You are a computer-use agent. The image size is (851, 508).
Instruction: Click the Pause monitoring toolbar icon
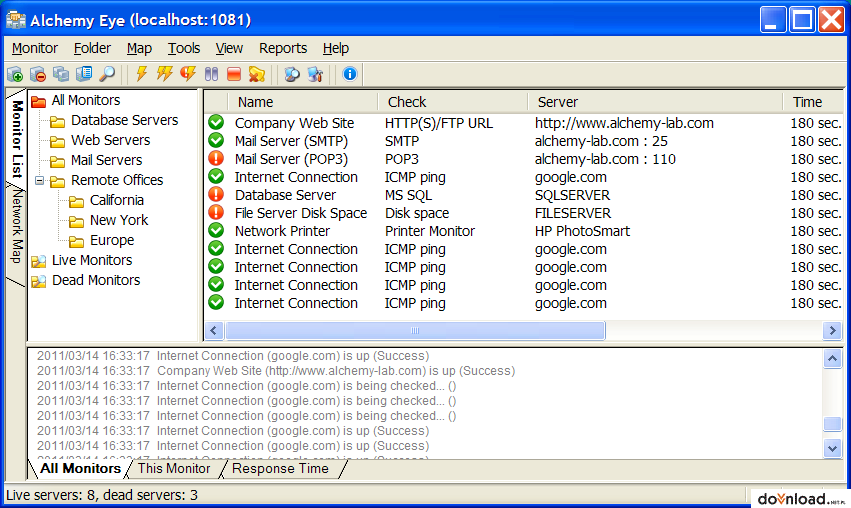(211, 74)
